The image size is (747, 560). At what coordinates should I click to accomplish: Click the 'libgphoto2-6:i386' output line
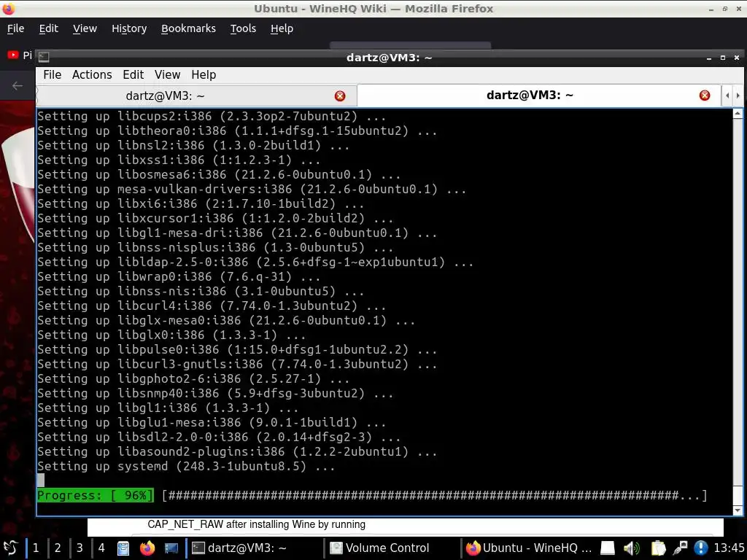193,378
